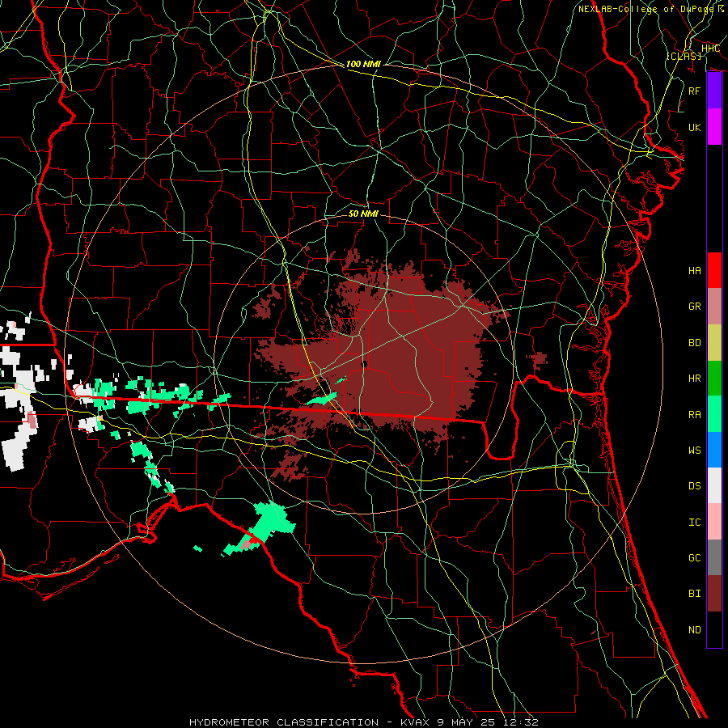Select the GR legend color block
Screen dimensions: 728x728
[x=714, y=307]
